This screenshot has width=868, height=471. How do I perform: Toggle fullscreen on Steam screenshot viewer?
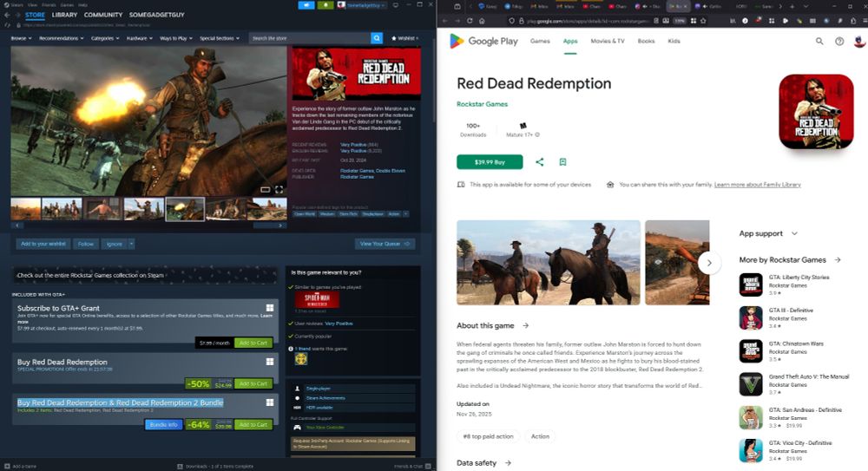(279, 190)
